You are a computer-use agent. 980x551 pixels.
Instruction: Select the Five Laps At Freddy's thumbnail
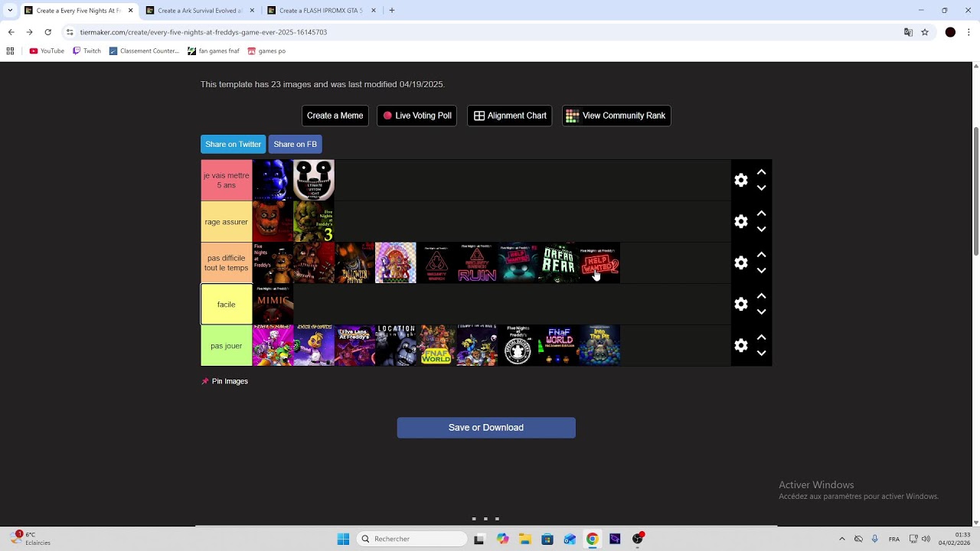point(354,346)
